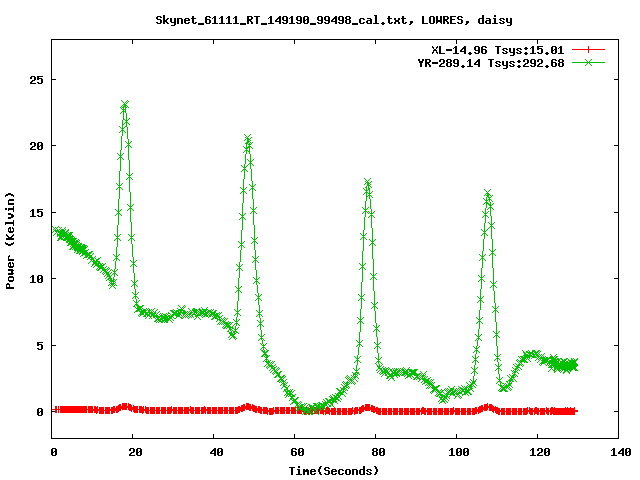Click the green line sample in legend

(x=589, y=62)
